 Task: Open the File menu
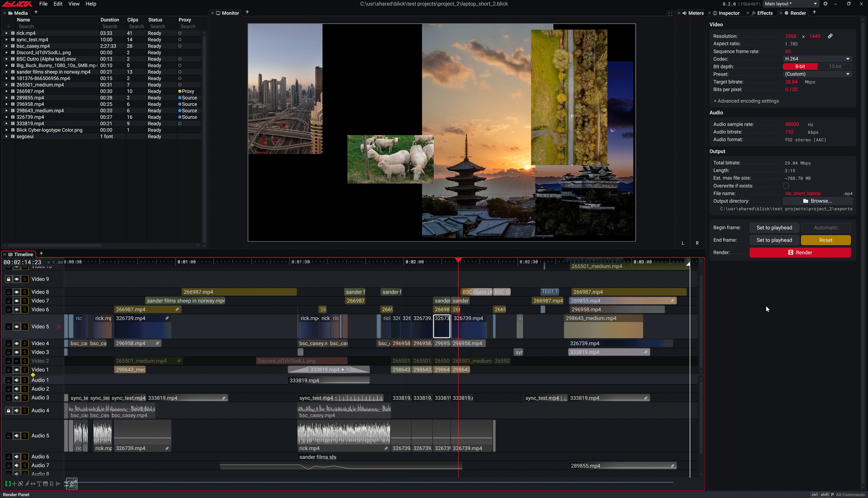(x=43, y=4)
